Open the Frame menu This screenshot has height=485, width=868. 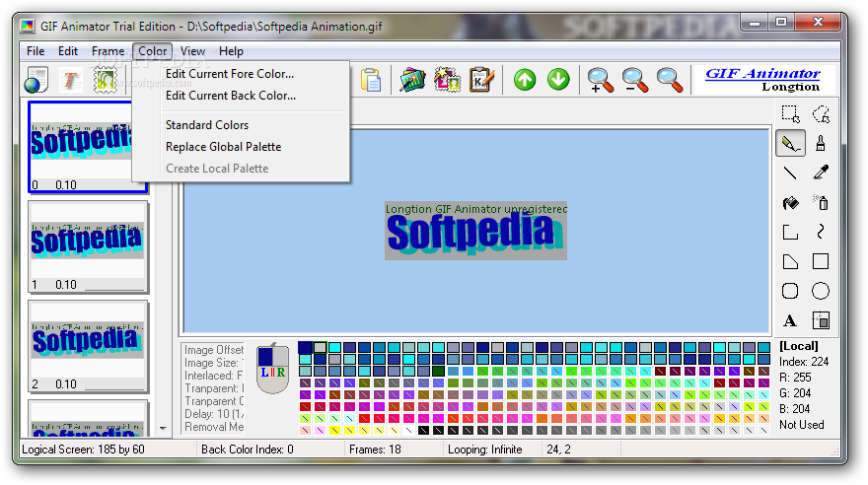tap(108, 51)
